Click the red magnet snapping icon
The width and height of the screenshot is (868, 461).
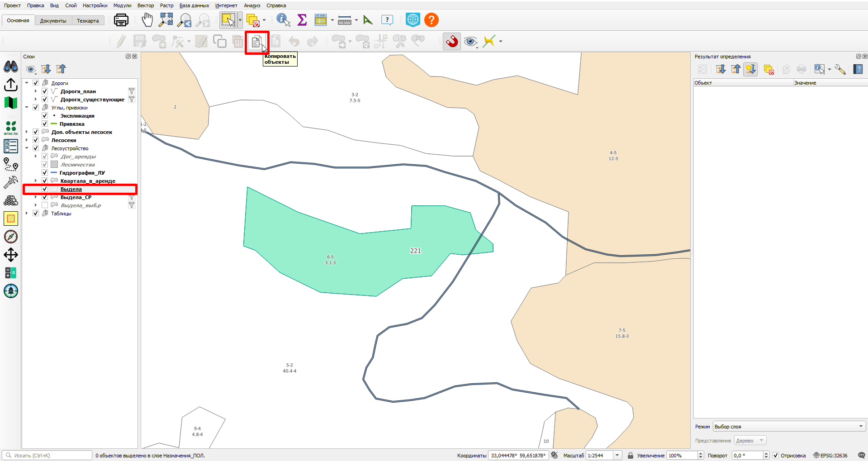[452, 42]
